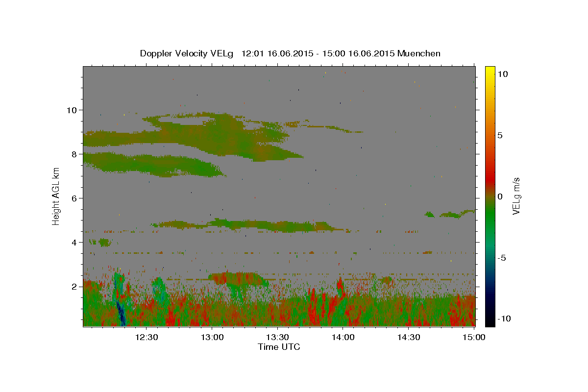Click the colorbar tick value 5
The width and height of the screenshot is (588, 392).
(500, 135)
